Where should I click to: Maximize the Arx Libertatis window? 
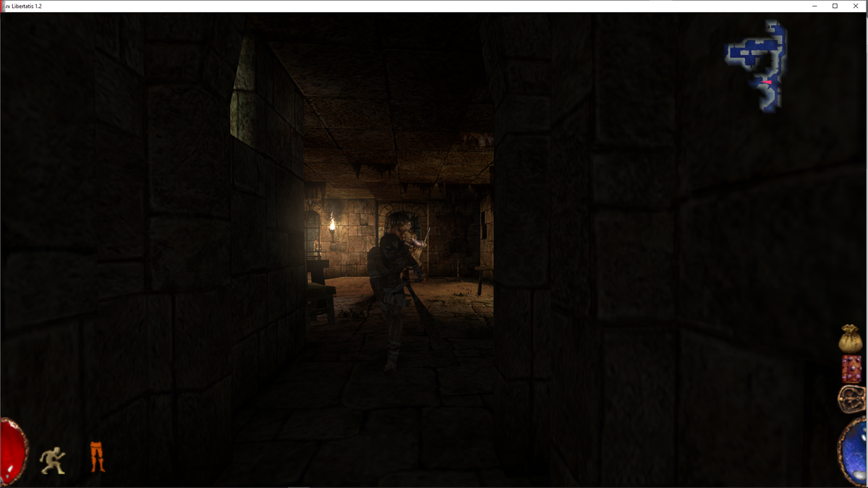point(835,6)
